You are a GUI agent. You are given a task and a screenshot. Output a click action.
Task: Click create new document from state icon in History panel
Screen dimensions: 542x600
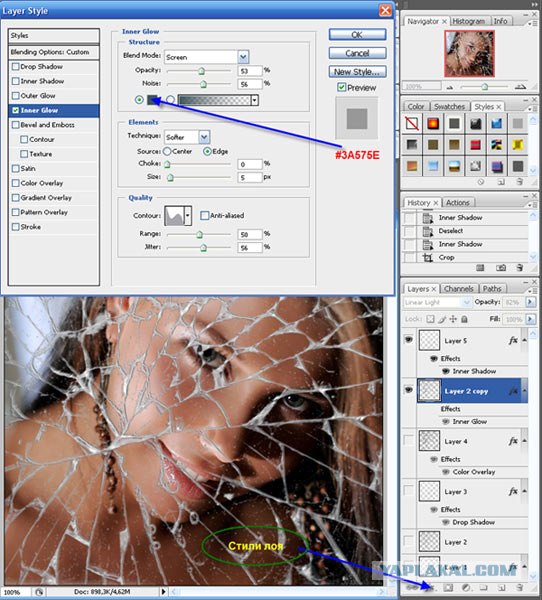[480, 268]
